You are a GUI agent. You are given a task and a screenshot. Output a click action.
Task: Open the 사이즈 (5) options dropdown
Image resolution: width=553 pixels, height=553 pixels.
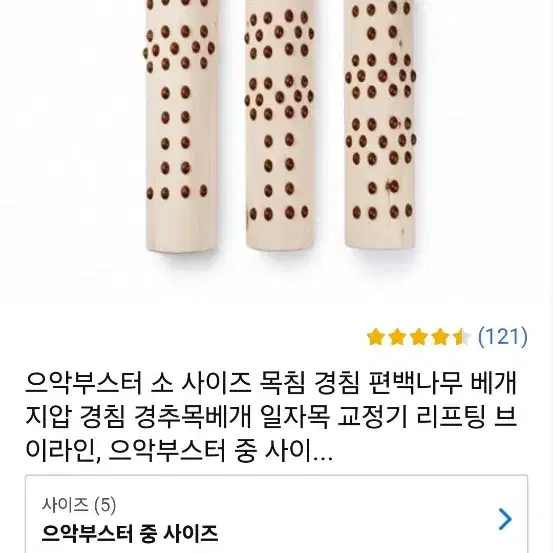[276, 514]
